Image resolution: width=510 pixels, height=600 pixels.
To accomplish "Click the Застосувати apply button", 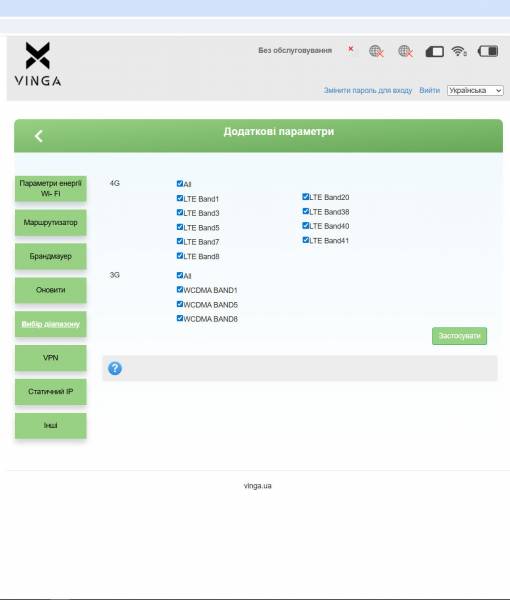I will tap(459, 336).
